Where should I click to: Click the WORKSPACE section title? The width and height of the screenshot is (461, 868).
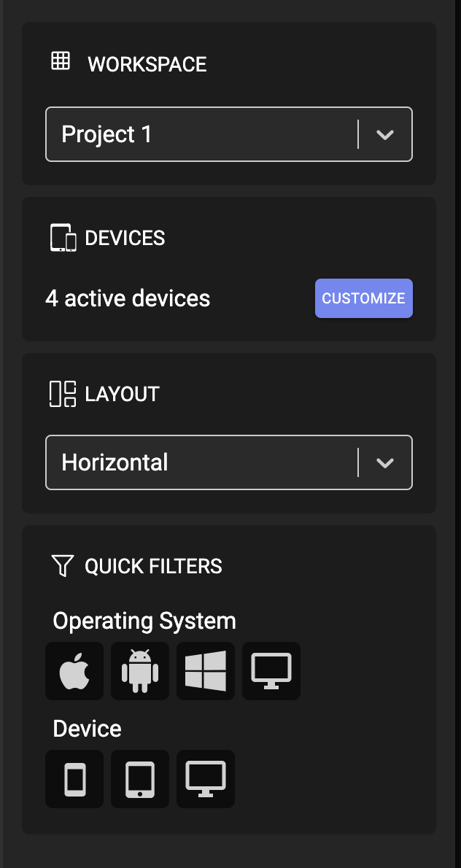click(x=147, y=64)
